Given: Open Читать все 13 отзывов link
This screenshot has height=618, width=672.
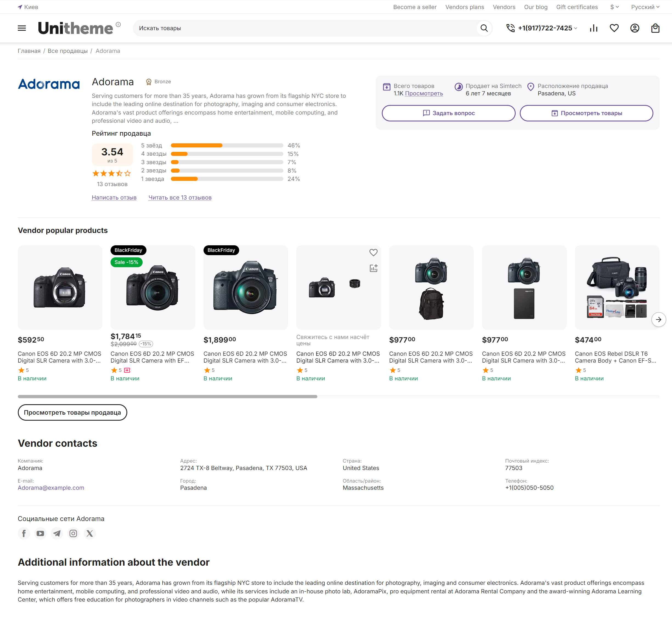Looking at the screenshot, I should click(180, 198).
